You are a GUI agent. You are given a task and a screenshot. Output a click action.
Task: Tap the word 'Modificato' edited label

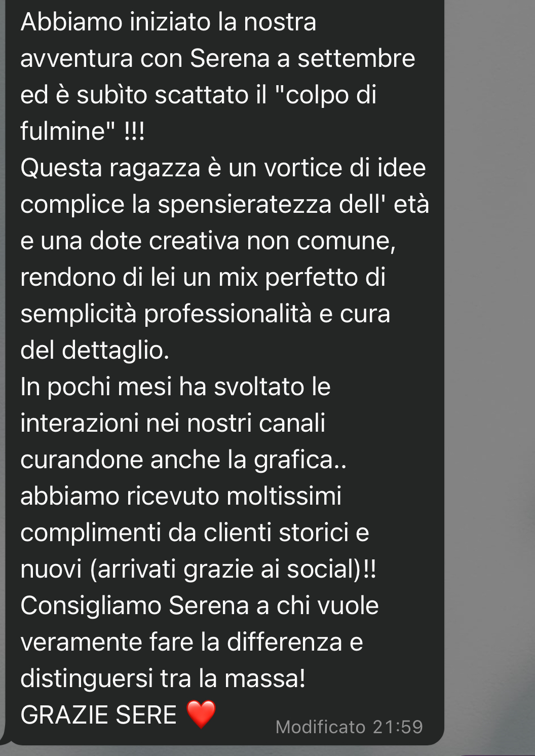pos(321,727)
